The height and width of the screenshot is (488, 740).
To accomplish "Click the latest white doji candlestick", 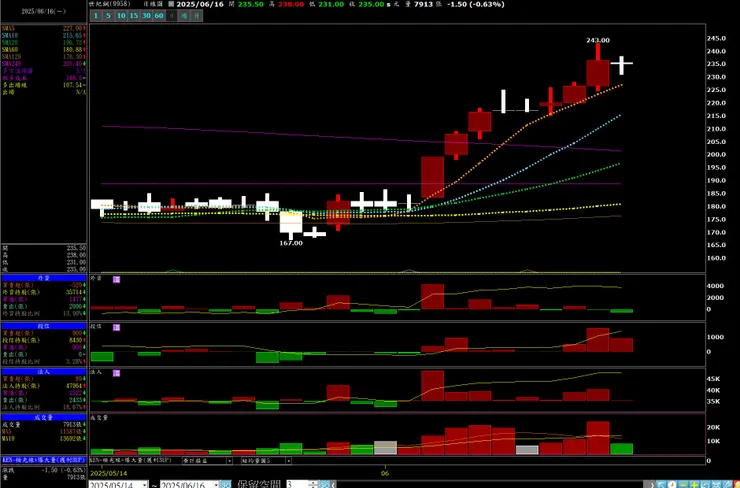I will [622, 64].
